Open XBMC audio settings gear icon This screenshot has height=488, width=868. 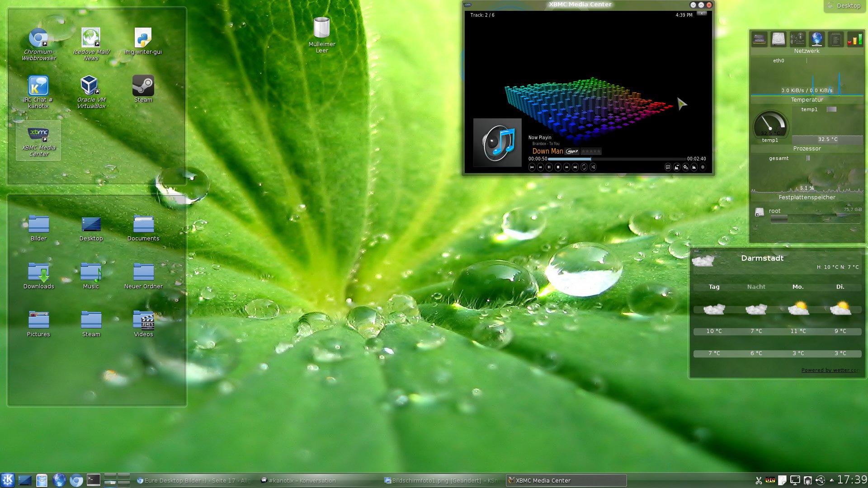(685, 167)
